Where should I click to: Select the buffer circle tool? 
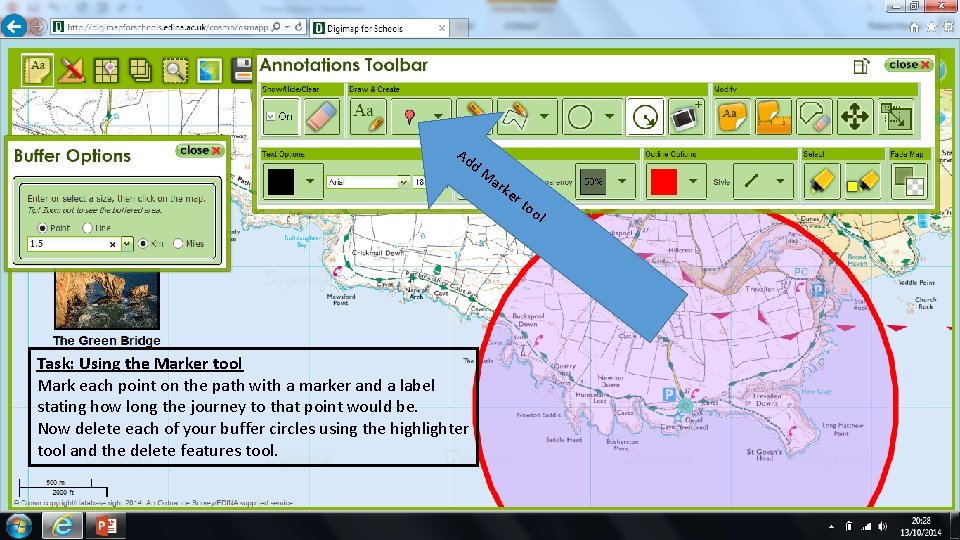[645, 116]
